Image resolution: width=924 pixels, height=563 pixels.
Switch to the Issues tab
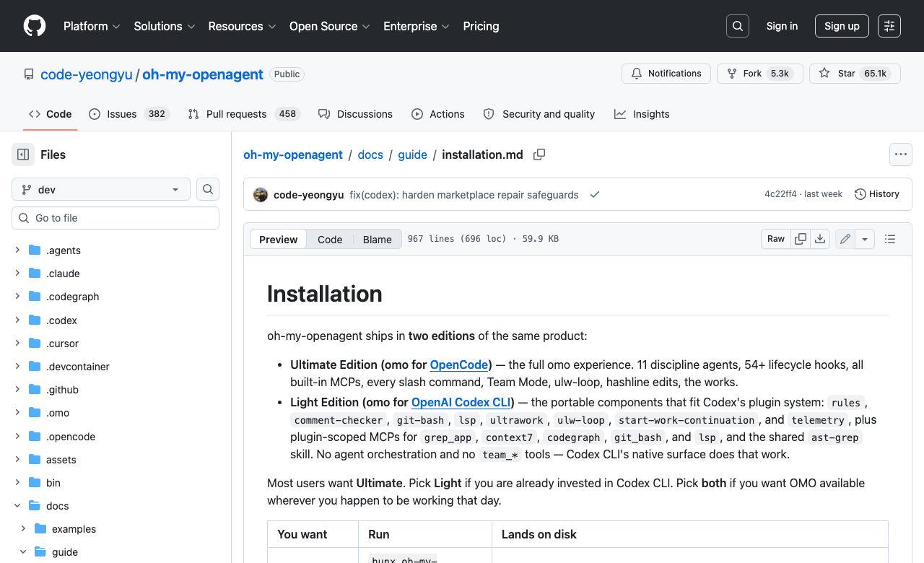pos(129,114)
